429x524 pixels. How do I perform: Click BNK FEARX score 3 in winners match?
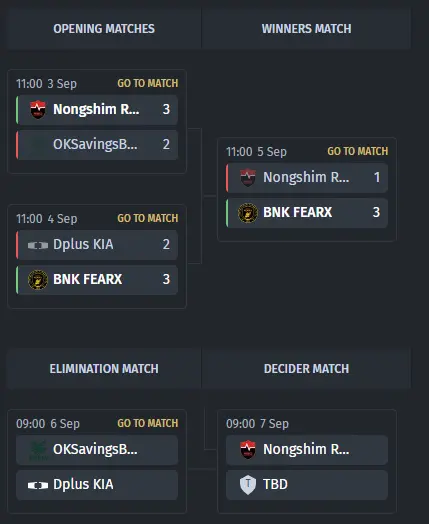(376, 212)
